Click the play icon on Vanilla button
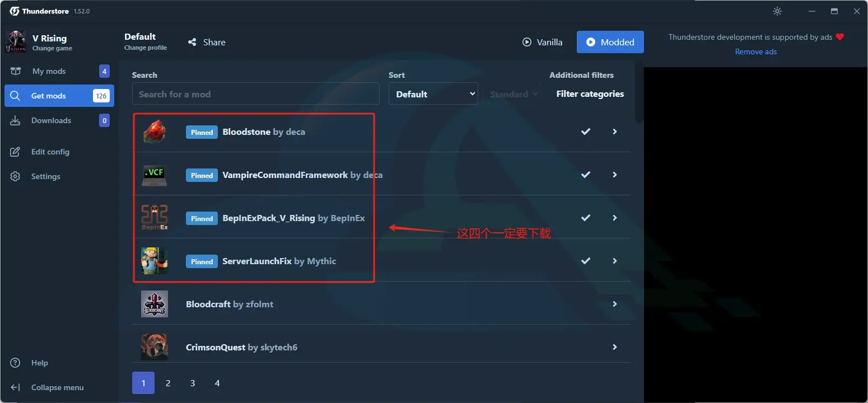 point(526,42)
